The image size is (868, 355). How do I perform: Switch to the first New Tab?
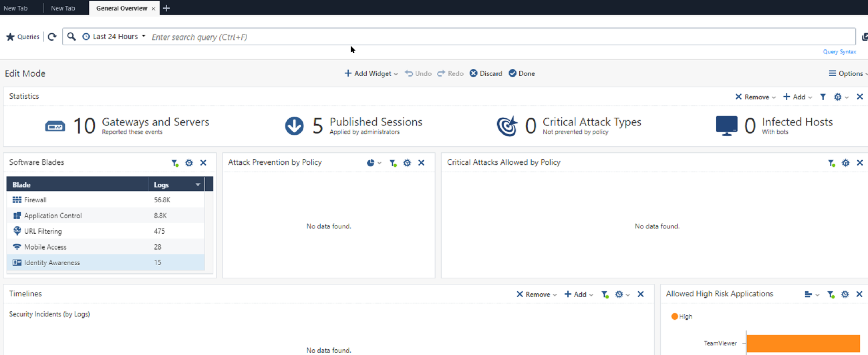16,8
